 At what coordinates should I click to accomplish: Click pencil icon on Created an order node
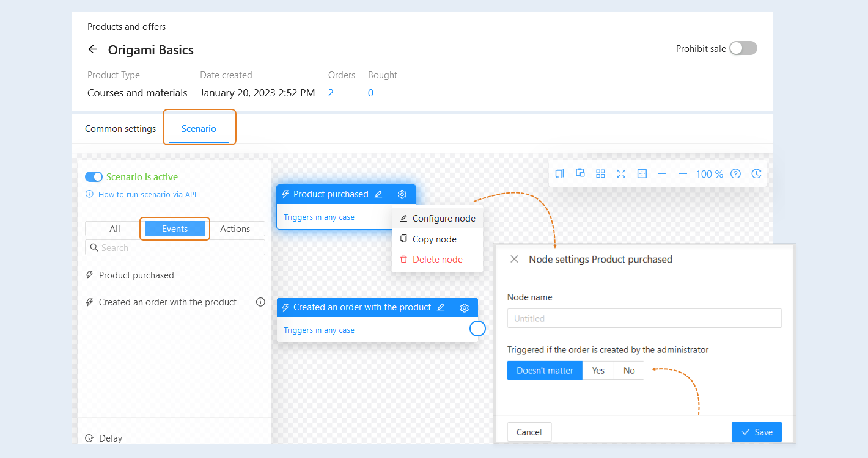click(x=441, y=307)
